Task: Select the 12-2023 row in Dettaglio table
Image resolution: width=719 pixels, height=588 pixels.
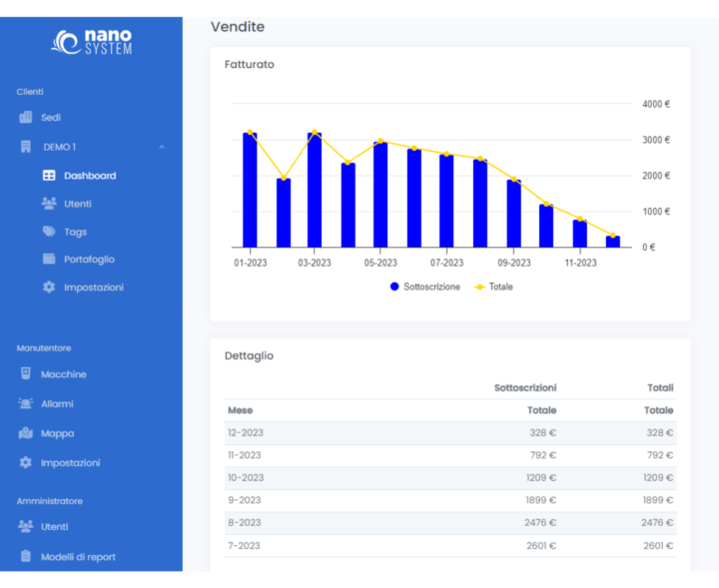Action: (x=449, y=432)
